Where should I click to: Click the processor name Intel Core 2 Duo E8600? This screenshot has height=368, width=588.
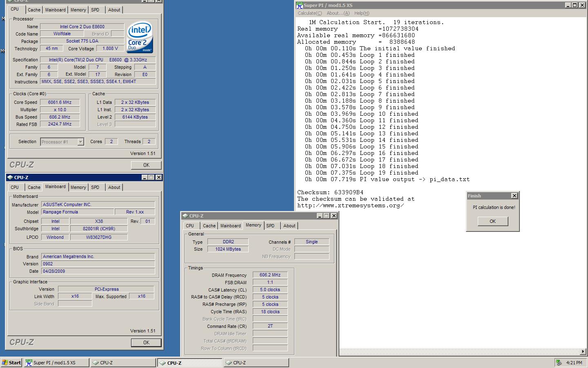pos(82,27)
